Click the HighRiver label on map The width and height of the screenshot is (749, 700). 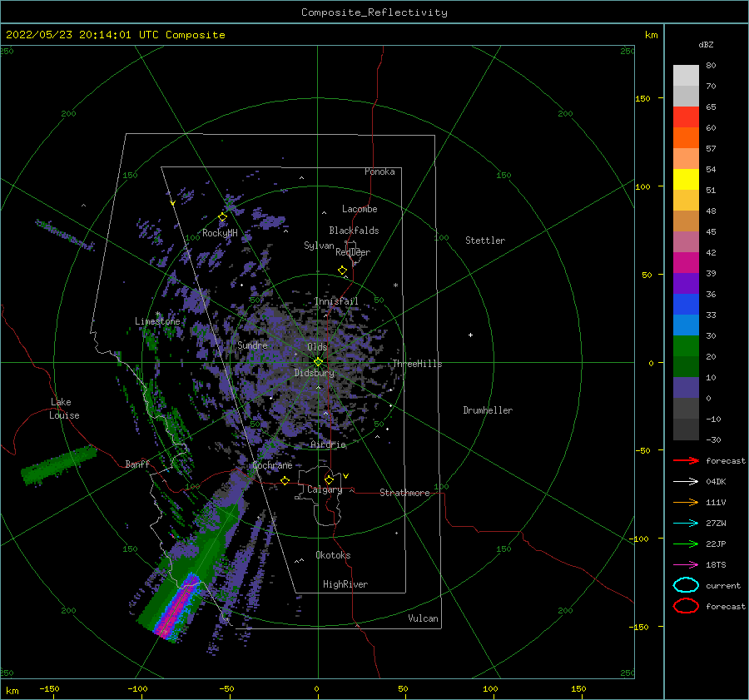point(345,584)
